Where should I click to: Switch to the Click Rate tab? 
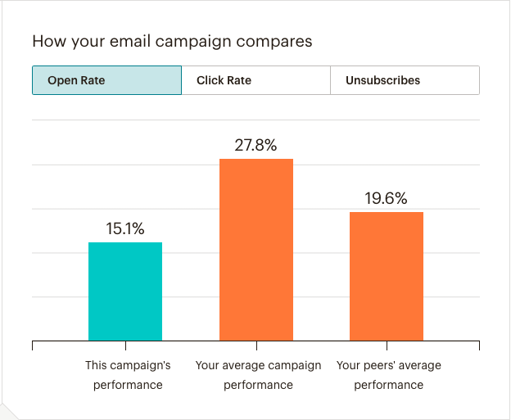click(x=255, y=81)
